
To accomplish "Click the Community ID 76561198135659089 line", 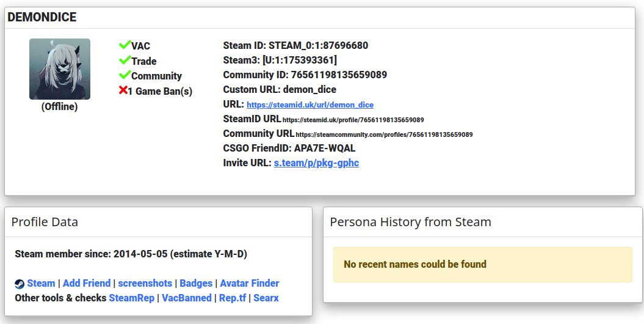I will pos(305,75).
